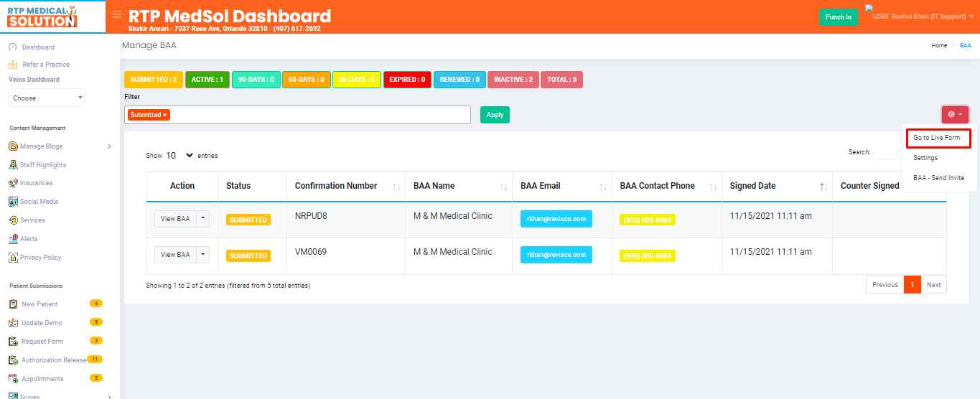Viewport: 980px width, 399px height.
Task: Open the Dashboard icon in sidebar
Action: pos(12,47)
